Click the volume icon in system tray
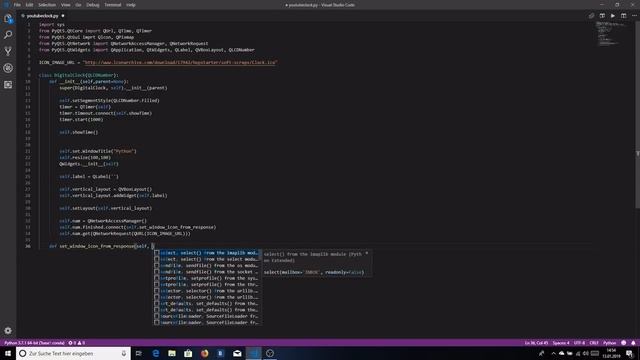 click(x=586, y=353)
